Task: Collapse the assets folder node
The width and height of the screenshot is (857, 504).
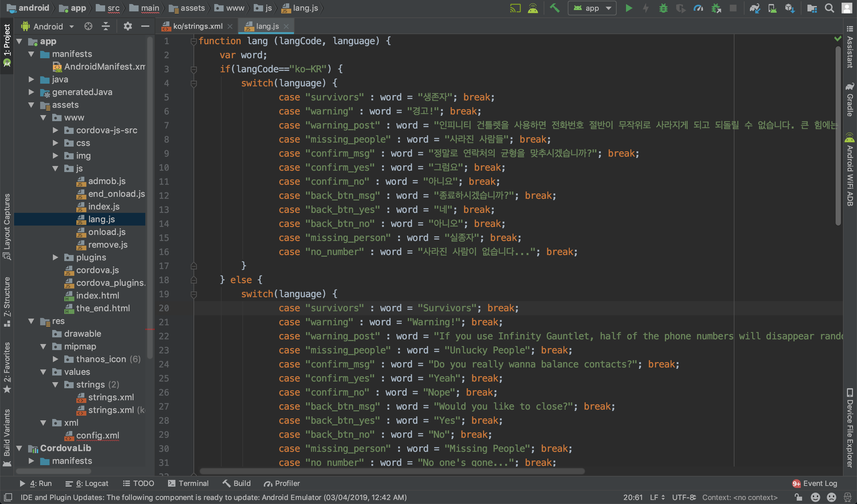Action: (x=31, y=105)
